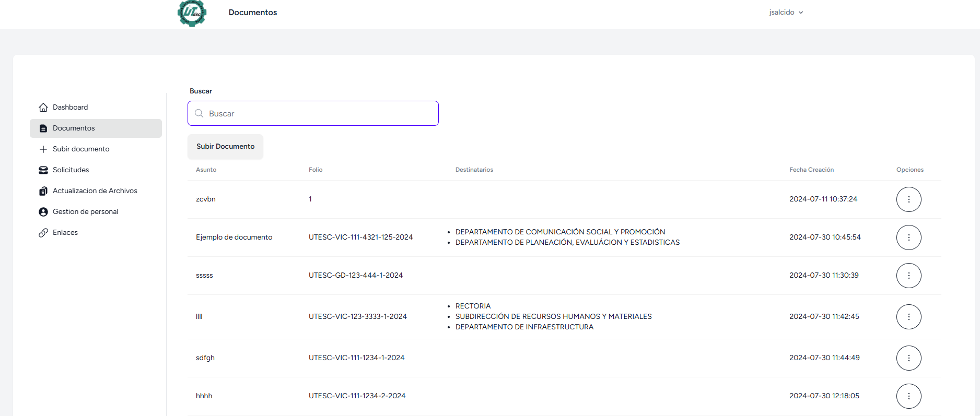980x416 pixels.
Task: Click date 2024-07-30 11:30:39
Action: coord(824,276)
